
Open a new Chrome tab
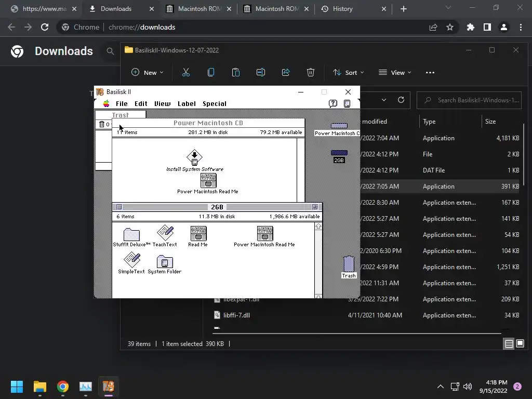click(403, 9)
